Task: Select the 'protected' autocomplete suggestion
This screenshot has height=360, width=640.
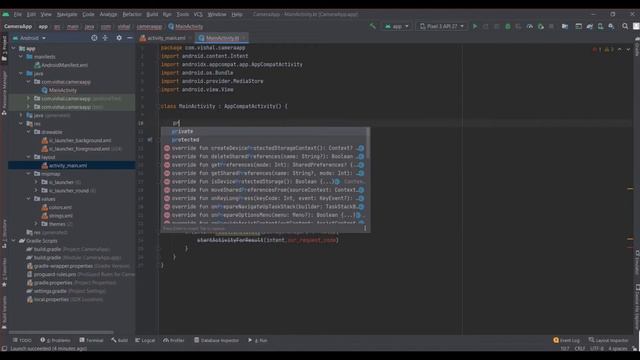Action: tap(264, 140)
